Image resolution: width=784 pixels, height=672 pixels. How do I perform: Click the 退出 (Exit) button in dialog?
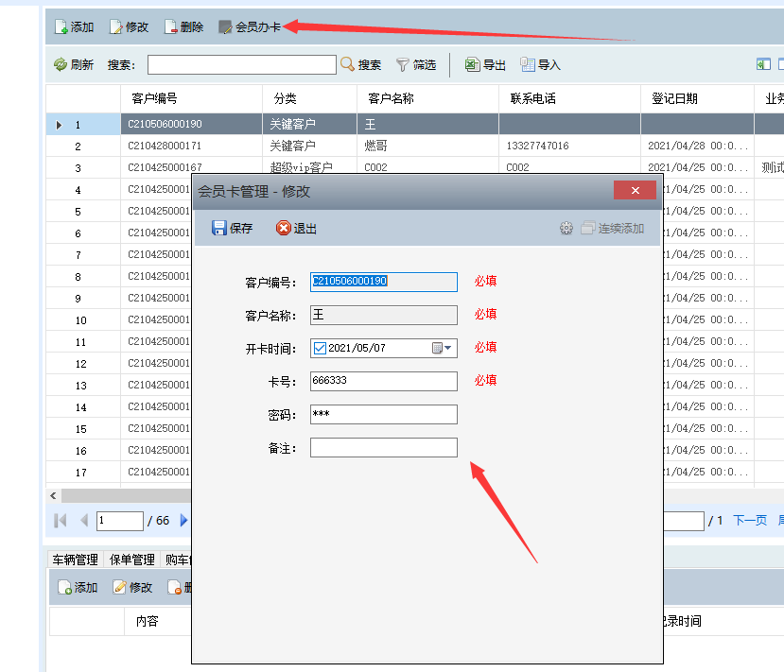pos(296,228)
